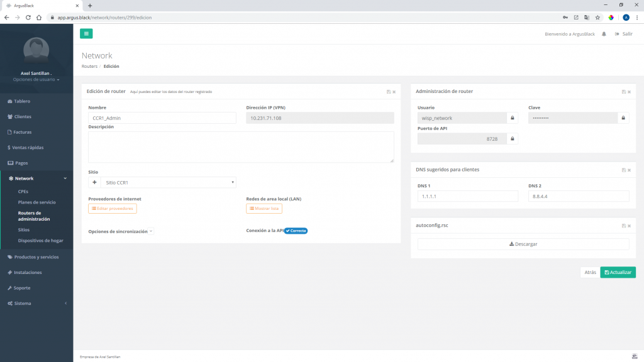Unlock the Clave field lock icon
Image resolution: width=644 pixels, height=362 pixels.
point(623,118)
